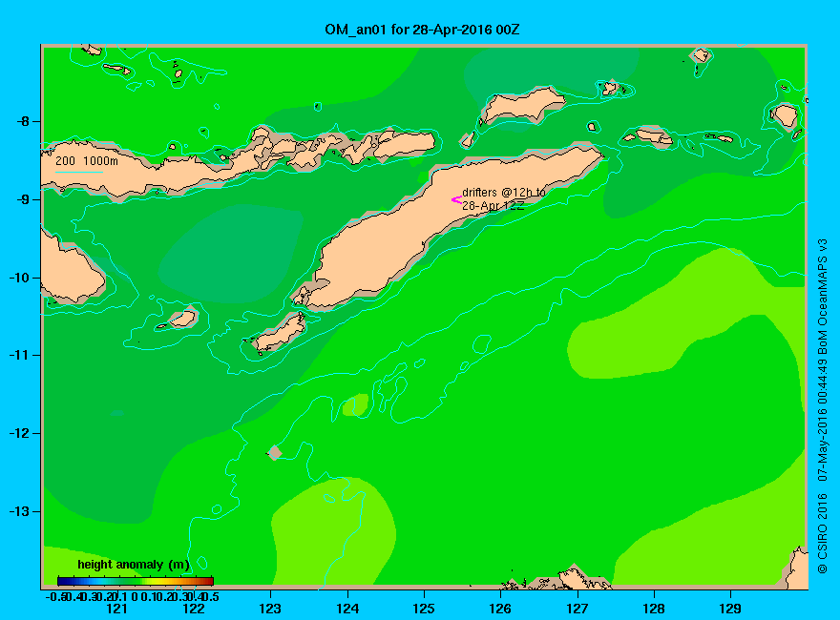The width and height of the screenshot is (840, 620).
Task: Click longitude tick label 121
Action: pyautogui.click(x=116, y=609)
